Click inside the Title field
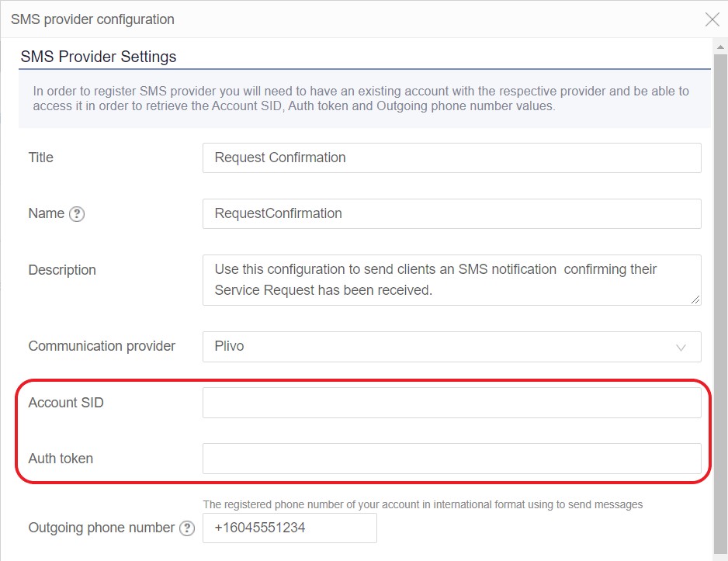728x561 pixels. (450, 158)
